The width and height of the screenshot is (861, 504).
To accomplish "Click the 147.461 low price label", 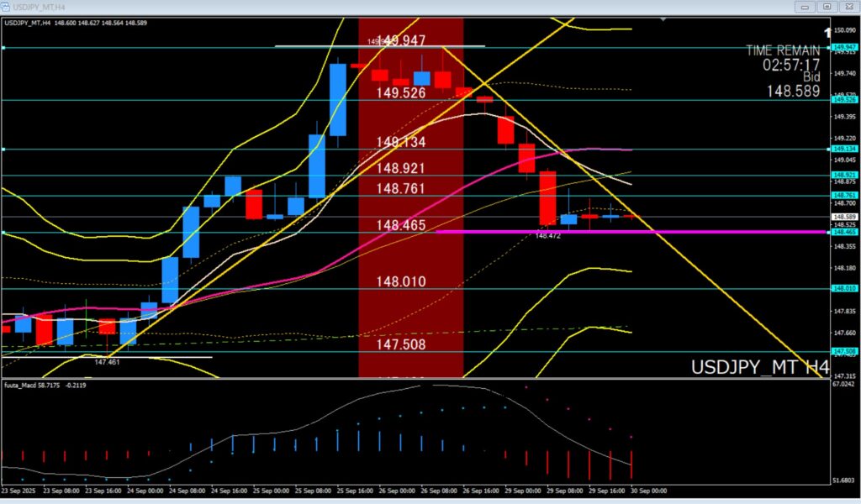I will [106, 362].
